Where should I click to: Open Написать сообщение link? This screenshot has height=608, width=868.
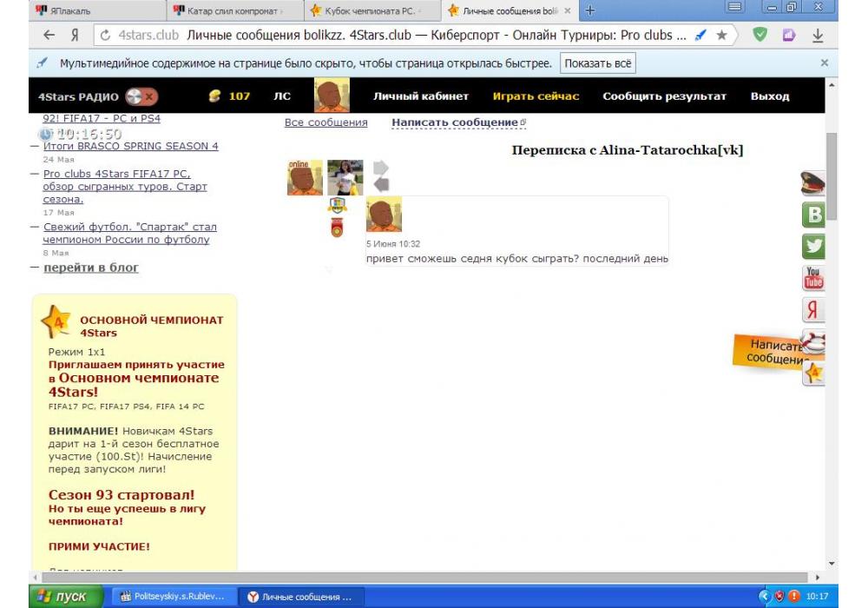pos(458,122)
